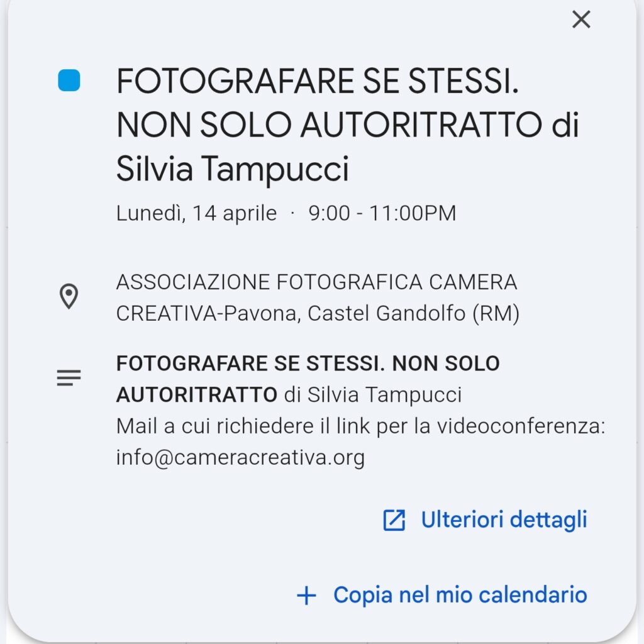Click the blue calendar color square
This screenshot has height=644, width=644.
(69, 80)
